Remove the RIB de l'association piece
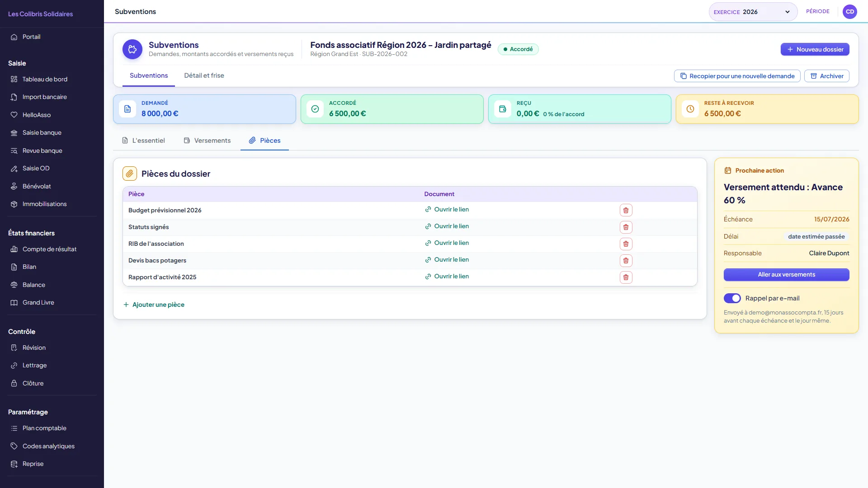 pos(626,244)
